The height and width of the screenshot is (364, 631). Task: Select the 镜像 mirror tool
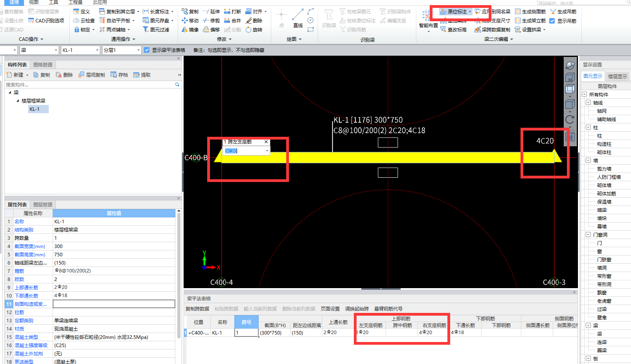click(x=190, y=29)
